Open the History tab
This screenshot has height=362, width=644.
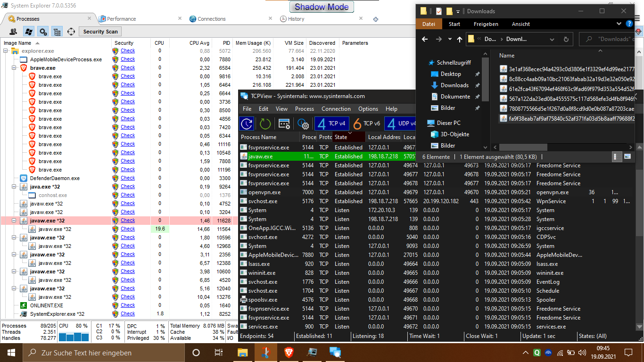[x=296, y=19]
